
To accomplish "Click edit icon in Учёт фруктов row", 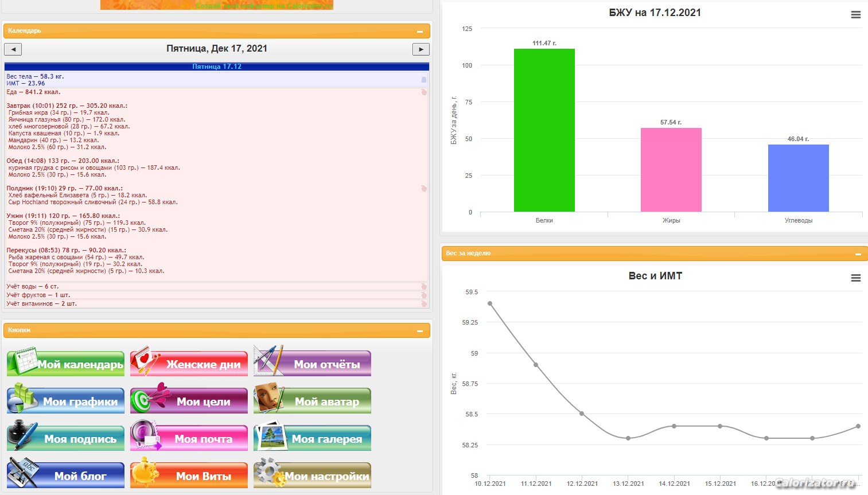I will 424,295.
